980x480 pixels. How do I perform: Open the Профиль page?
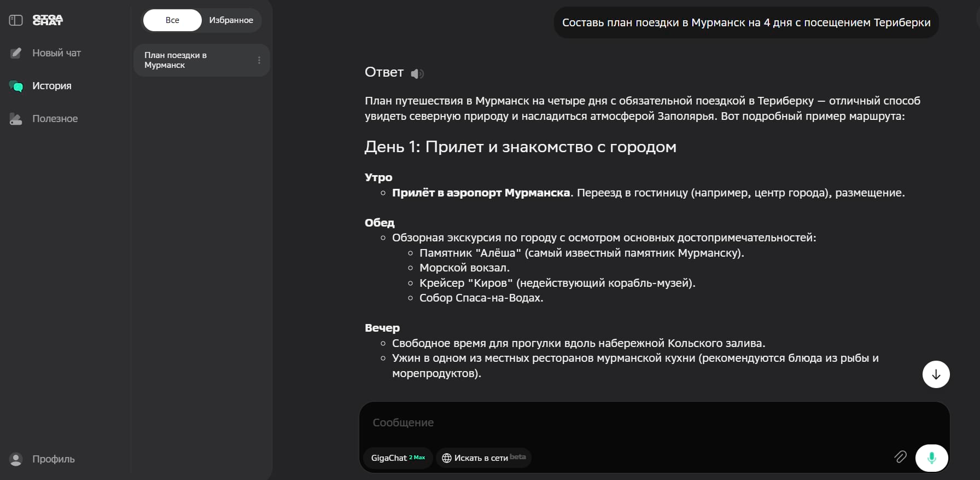click(54, 459)
